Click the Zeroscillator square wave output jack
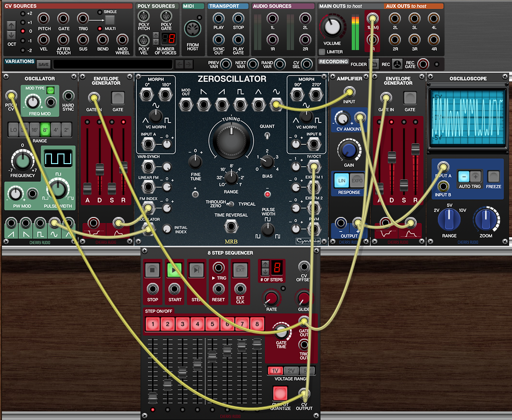Screen dimensions: 512x420 240,105
